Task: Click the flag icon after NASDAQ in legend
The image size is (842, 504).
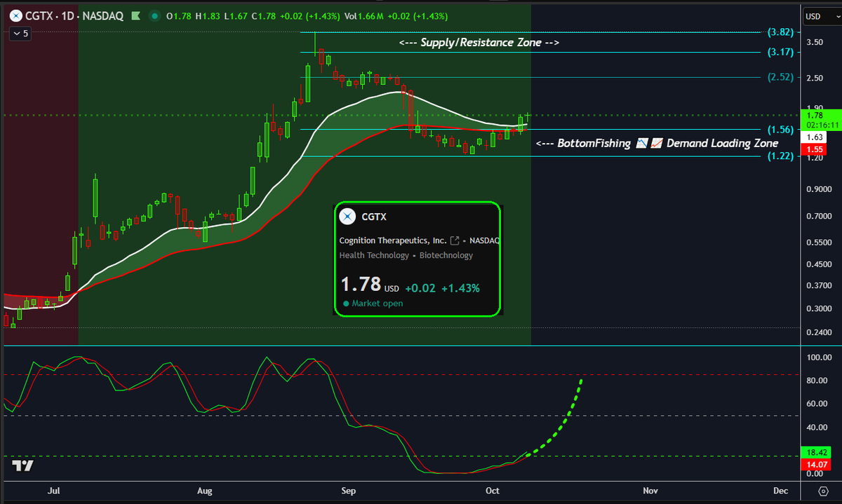Action: [x=137, y=15]
